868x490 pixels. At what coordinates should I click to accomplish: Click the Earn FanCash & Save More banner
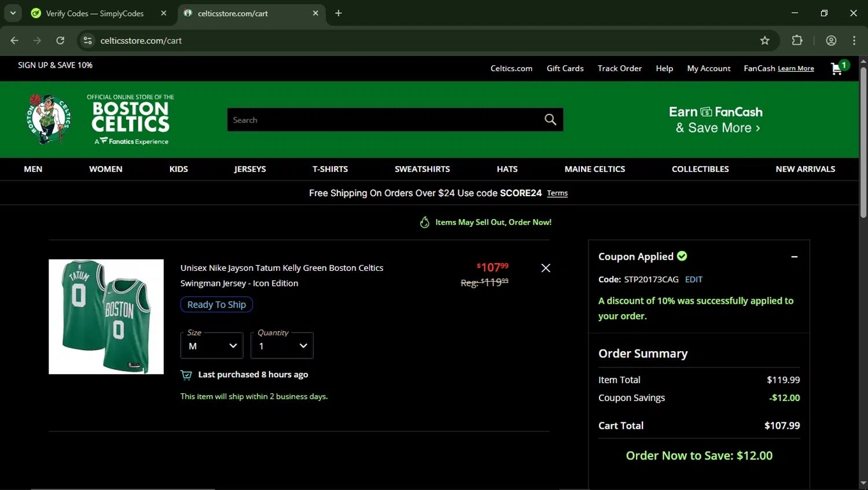(x=716, y=120)
